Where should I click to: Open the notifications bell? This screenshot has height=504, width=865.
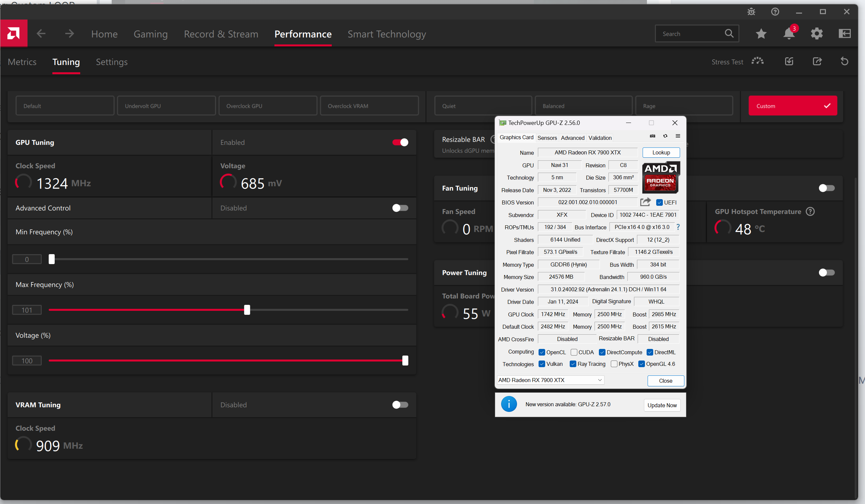click(789, 33)
